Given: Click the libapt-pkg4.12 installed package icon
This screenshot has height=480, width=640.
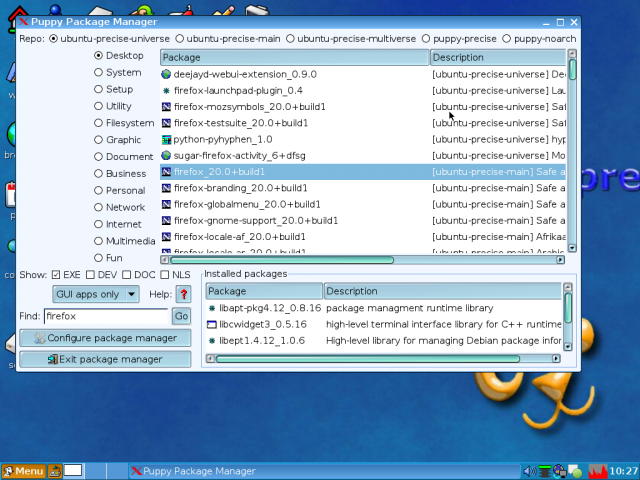Looking at the screenshot, I should [211, 308].
